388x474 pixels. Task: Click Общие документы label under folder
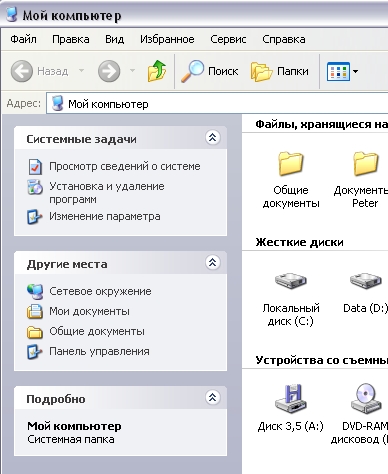(291, 197)
